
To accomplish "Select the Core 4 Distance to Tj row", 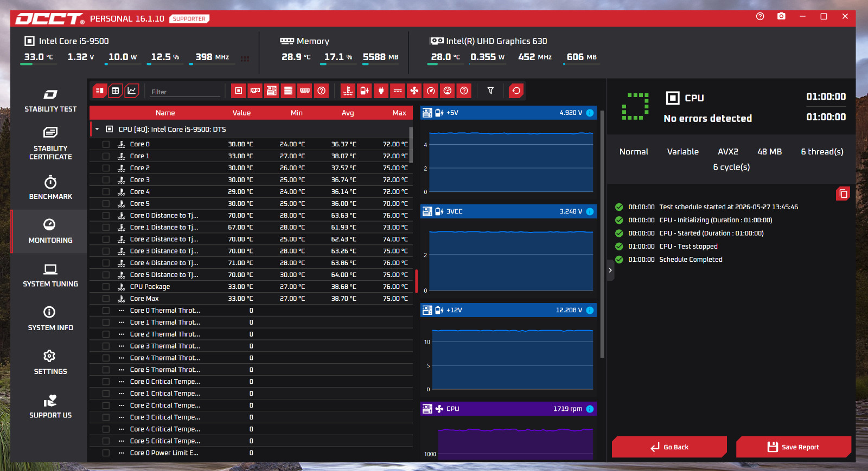I will point(251,263).
